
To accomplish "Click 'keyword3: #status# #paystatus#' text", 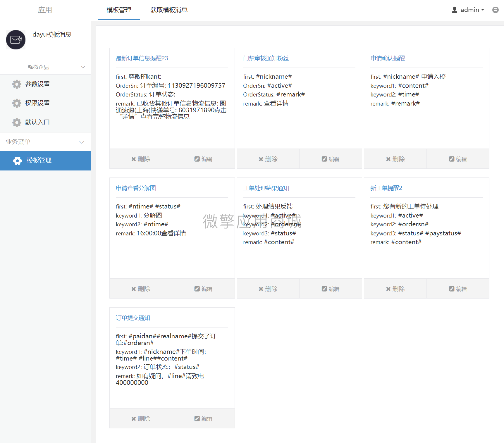I will (x=415, y=233).
